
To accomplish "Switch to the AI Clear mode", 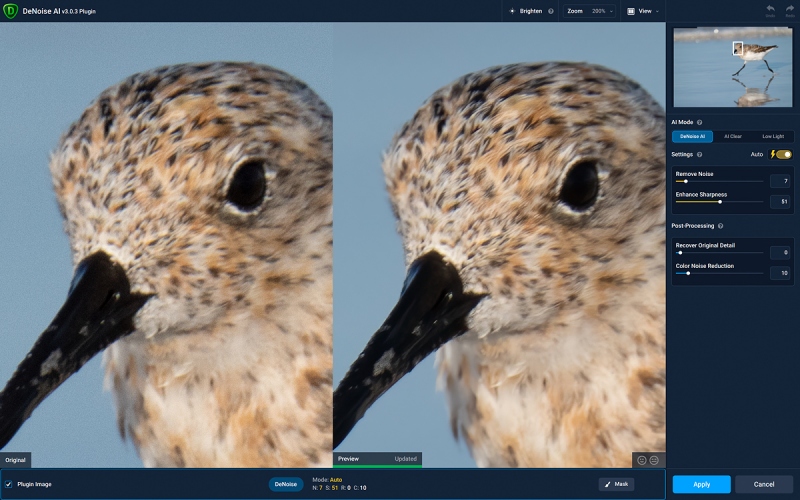I will 733,136.
